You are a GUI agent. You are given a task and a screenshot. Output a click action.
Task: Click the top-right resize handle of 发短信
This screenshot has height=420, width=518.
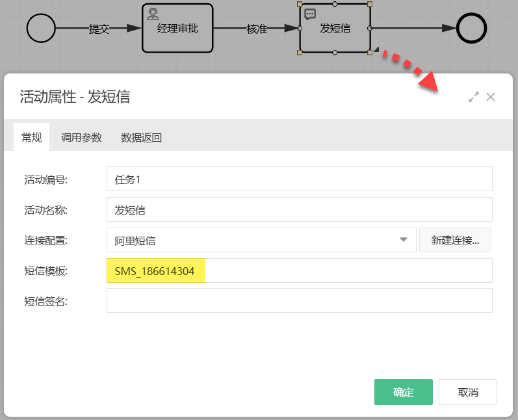(370, 5)
